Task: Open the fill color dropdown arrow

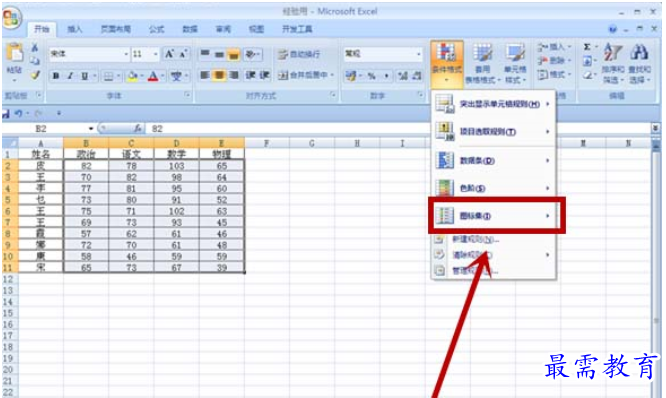Action: tap(141, 76)
